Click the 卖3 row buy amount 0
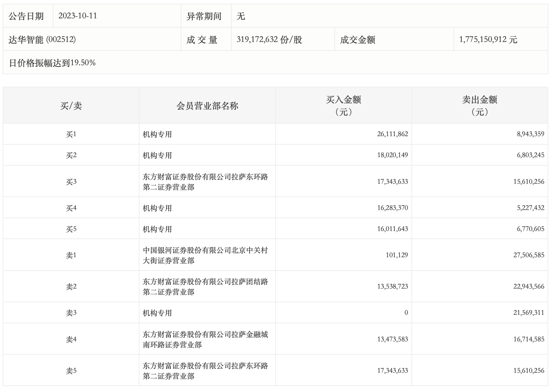This screenshot has height=392, width=552. [406, 313]
